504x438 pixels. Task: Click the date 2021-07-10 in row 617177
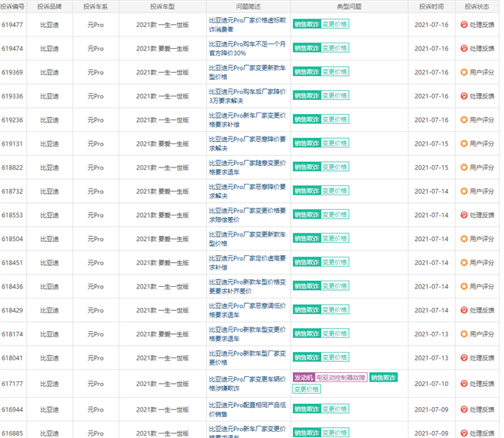pyautogui.click(x=431, y=384)
